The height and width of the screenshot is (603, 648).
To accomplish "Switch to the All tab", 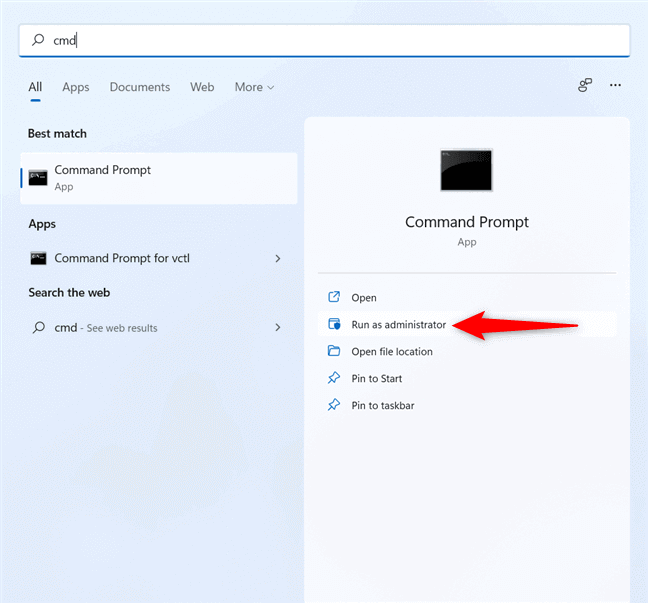I will pyautogui.click(x=35, y=87).
